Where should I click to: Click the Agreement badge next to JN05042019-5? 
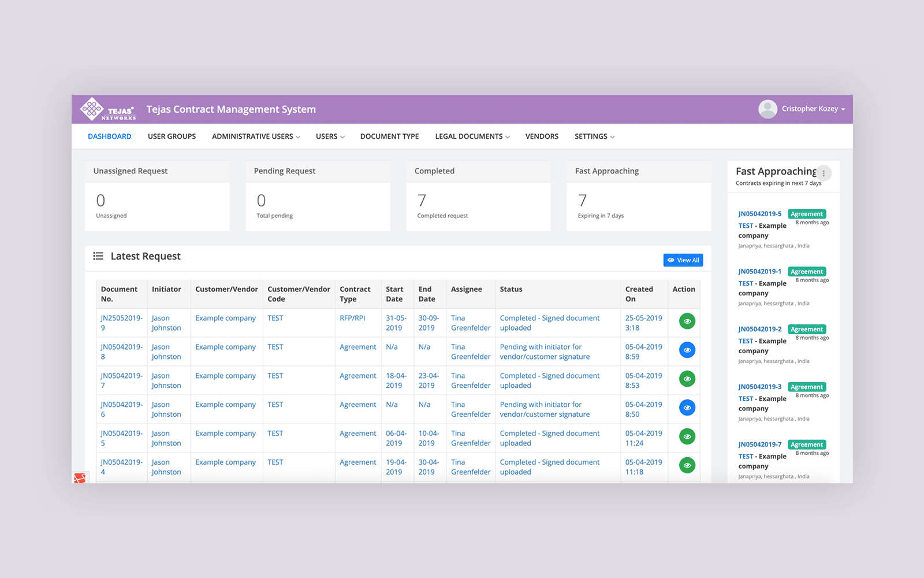[807, 213]
